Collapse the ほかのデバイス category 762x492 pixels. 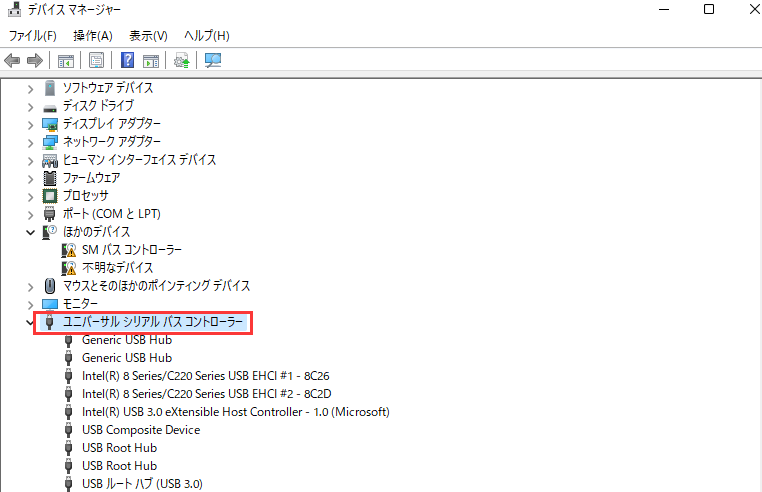click(31, 232)
